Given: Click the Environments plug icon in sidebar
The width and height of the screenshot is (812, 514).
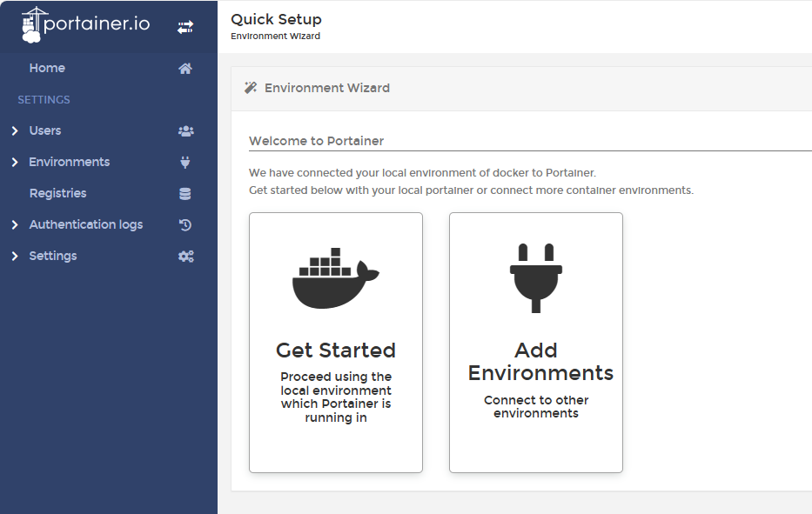Looking at the screenshot, I should (185, 163).
